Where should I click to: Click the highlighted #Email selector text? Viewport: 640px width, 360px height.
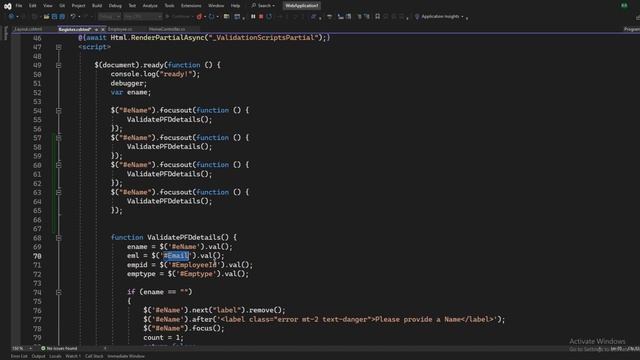pyautogui.click(x=176, y=256)
